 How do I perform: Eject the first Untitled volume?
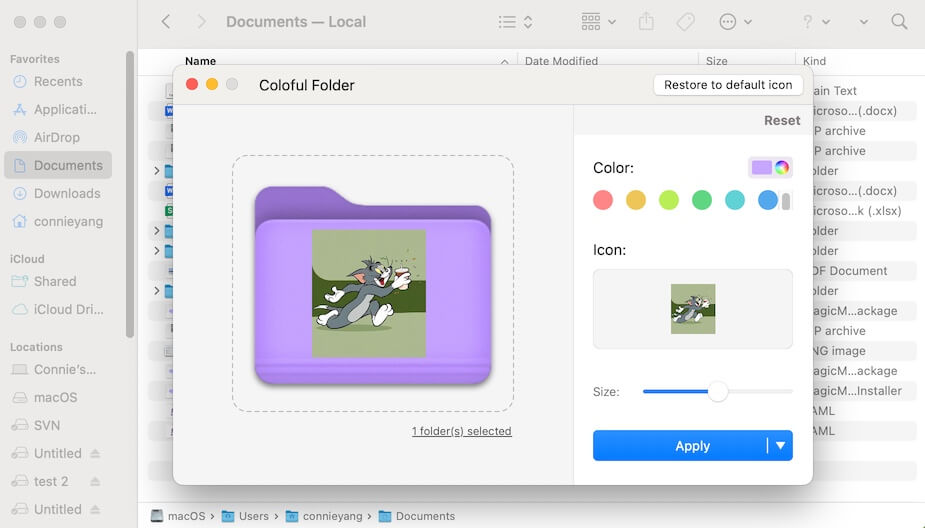tap(95, 453)
